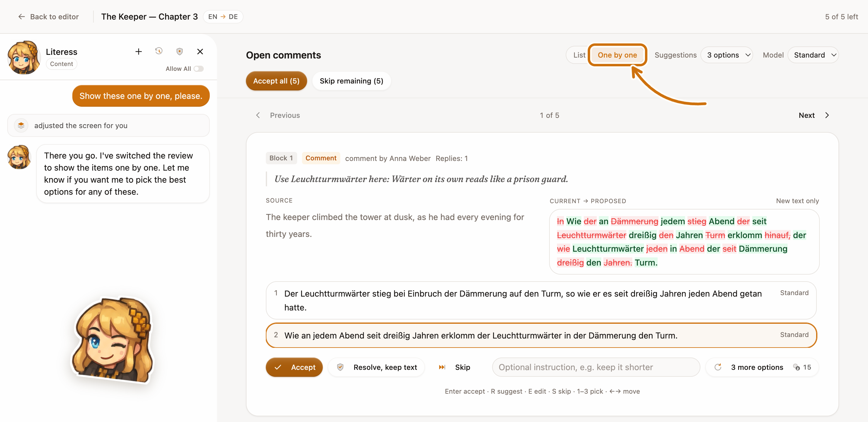The height and width of the screenshot is (422, 868).
Task: Click Resolve, keep text label
Action: [385, 367]
